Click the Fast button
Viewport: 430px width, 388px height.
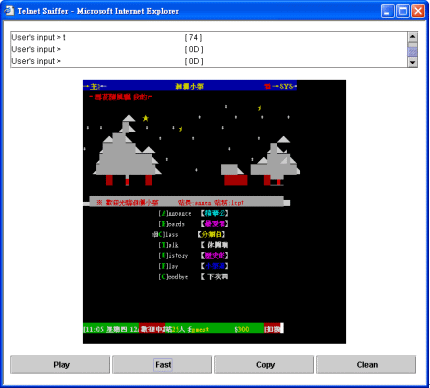coord(162,365)
